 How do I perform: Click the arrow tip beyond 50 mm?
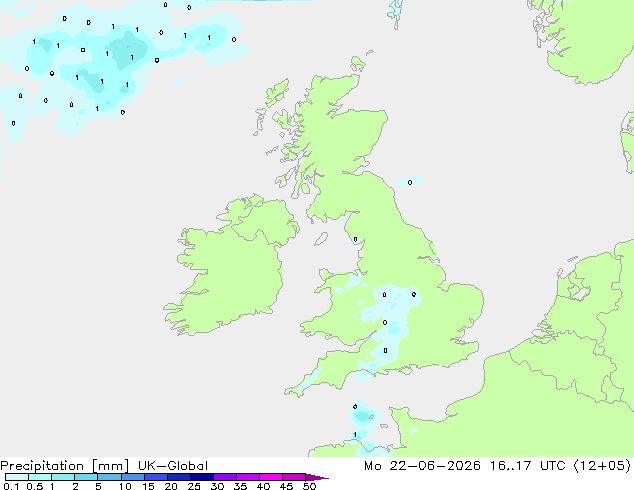pos(317,477)
